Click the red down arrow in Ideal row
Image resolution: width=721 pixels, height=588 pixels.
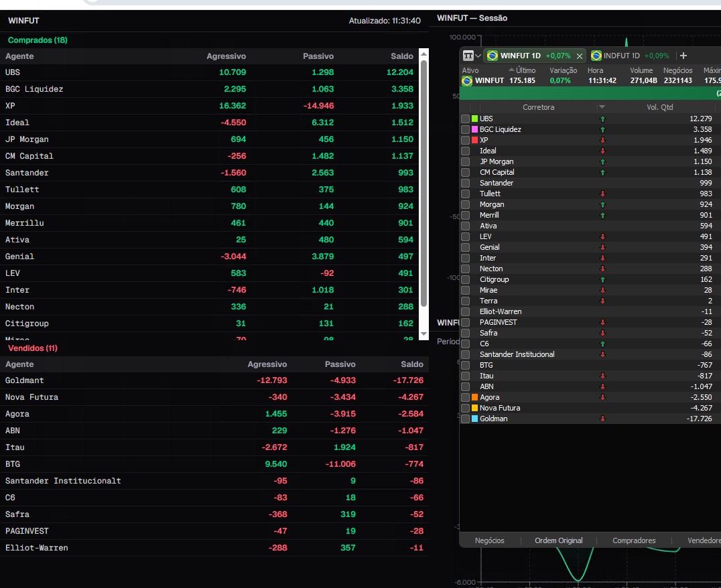[x=602, y=151]
